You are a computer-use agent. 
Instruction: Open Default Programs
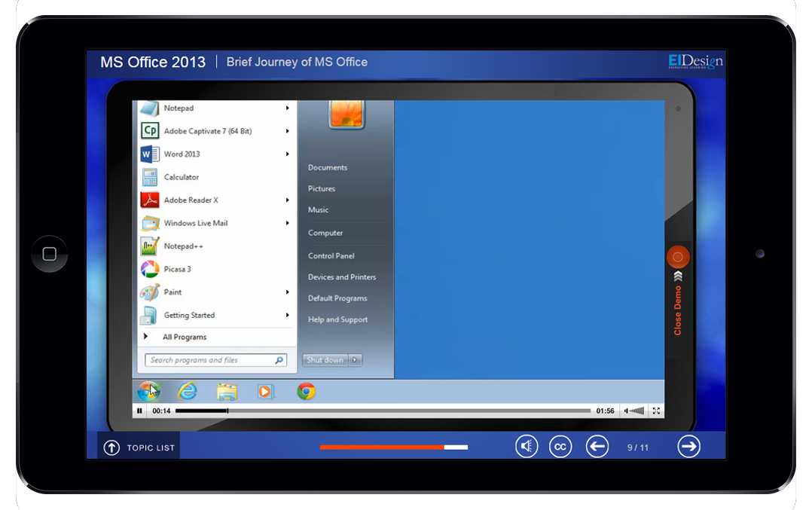[x=337, y=298]
